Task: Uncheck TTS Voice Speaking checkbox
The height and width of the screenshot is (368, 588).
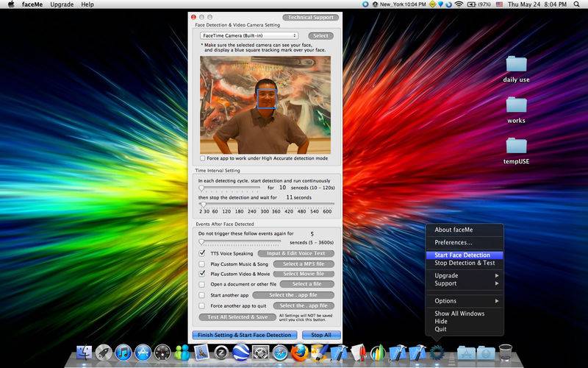Action: 202,253
